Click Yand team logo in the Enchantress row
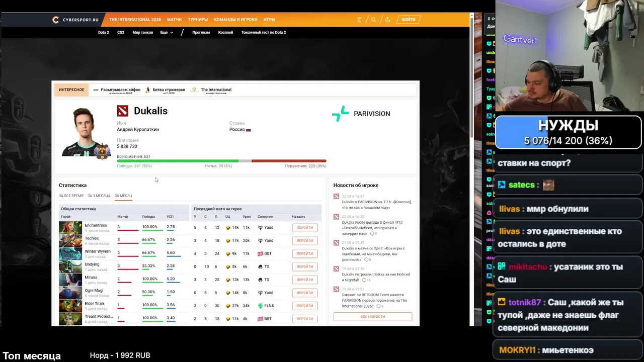Viewport: 644px width, 362px height. pos(260,228)
